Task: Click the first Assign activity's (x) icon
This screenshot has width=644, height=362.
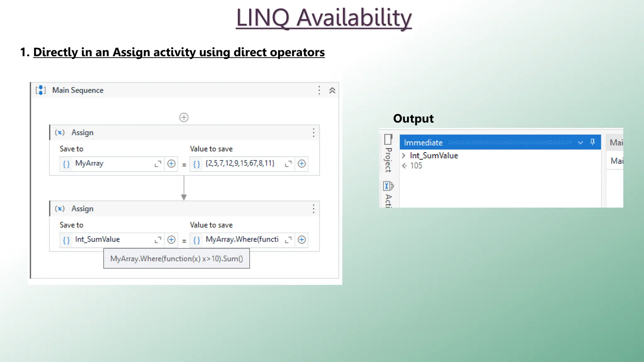Action: click(x=60, y=132)
